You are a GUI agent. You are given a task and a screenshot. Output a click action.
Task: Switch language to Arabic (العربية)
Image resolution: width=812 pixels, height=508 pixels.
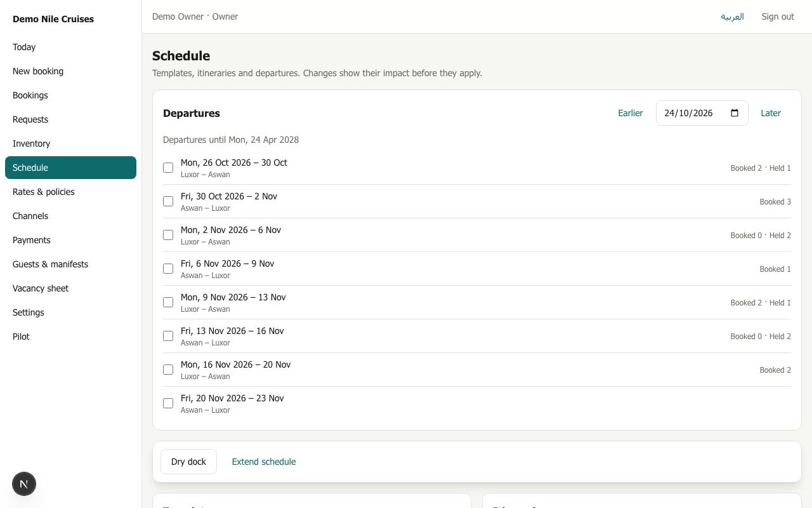(x=732, y=17)
